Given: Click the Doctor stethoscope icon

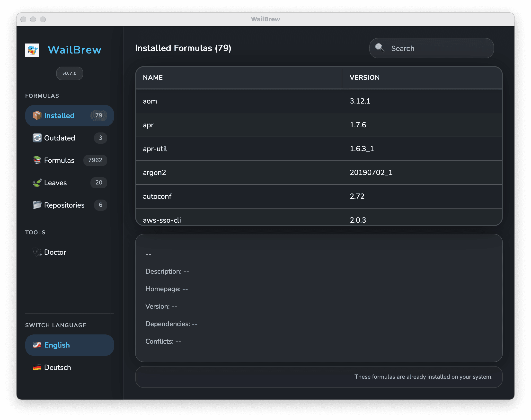Looking at the screenshot, I should (x=37, y=252).
